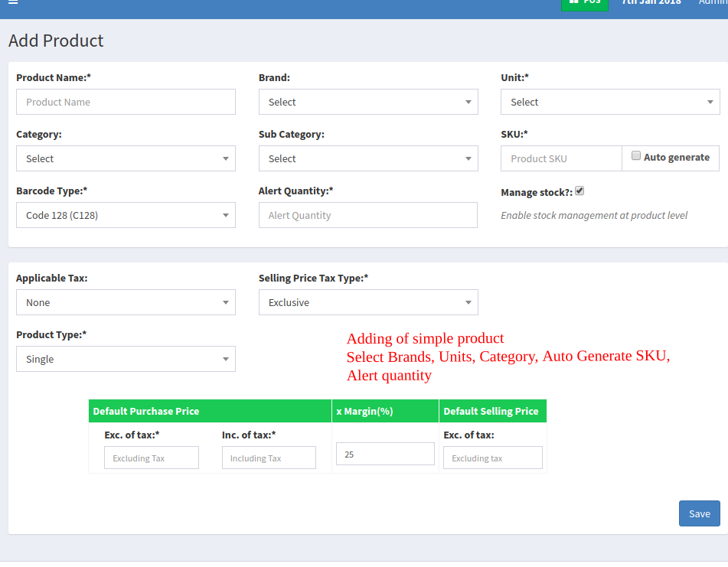Click the date display in the top bar

651,3
